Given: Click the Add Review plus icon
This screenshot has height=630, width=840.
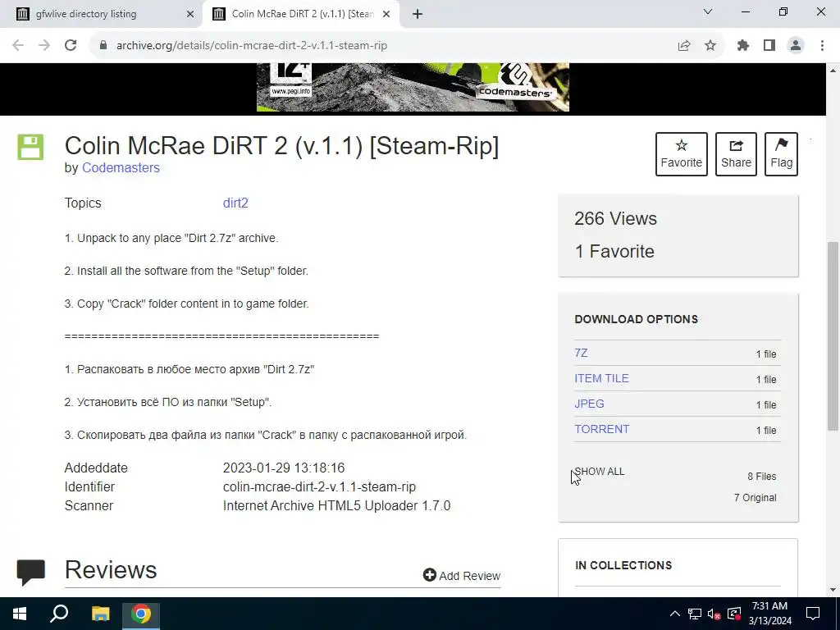Looking at the screenshot, I should coord(430,575).
